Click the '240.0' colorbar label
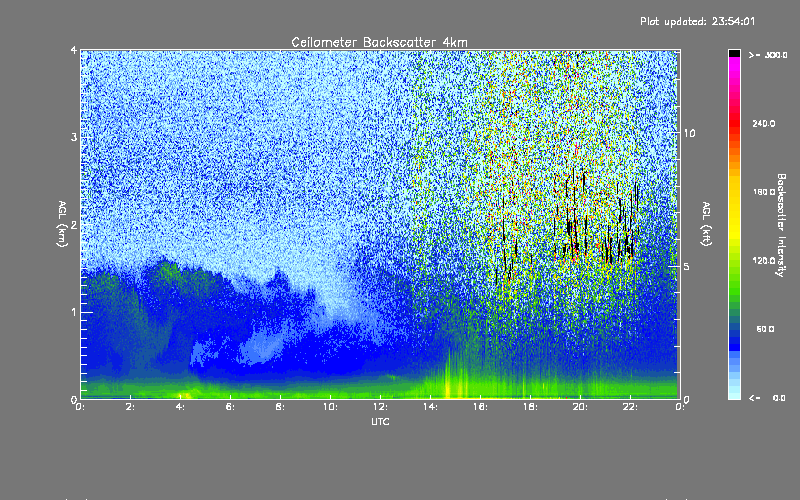Screen dimensions: 800x500 point(764,123)
